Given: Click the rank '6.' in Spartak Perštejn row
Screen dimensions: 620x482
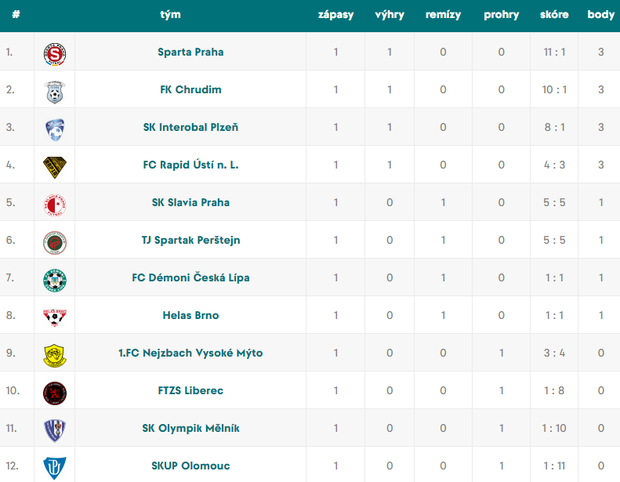Looking at the screenshot, I should coord(10,240).
